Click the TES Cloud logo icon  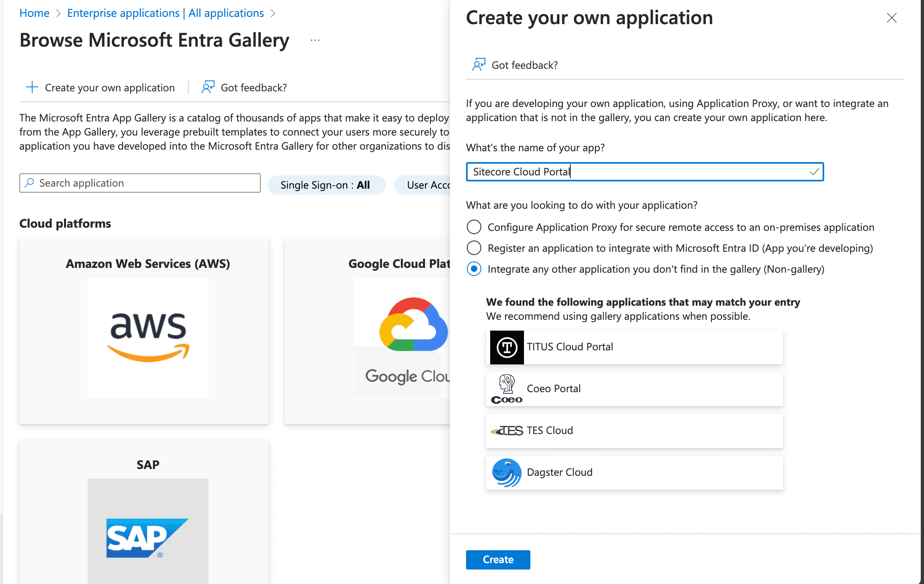click(x=507, y=431)
